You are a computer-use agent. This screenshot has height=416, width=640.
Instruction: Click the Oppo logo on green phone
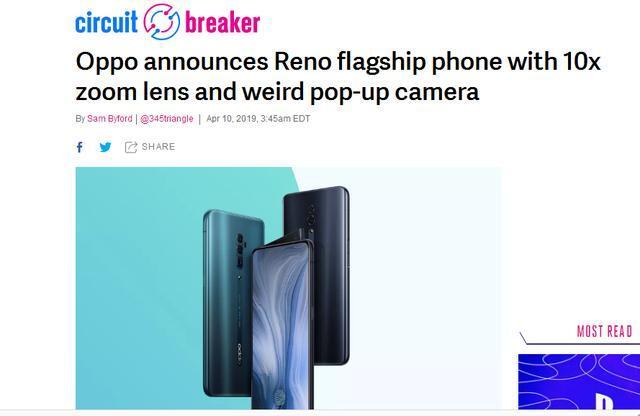[239, 354]
